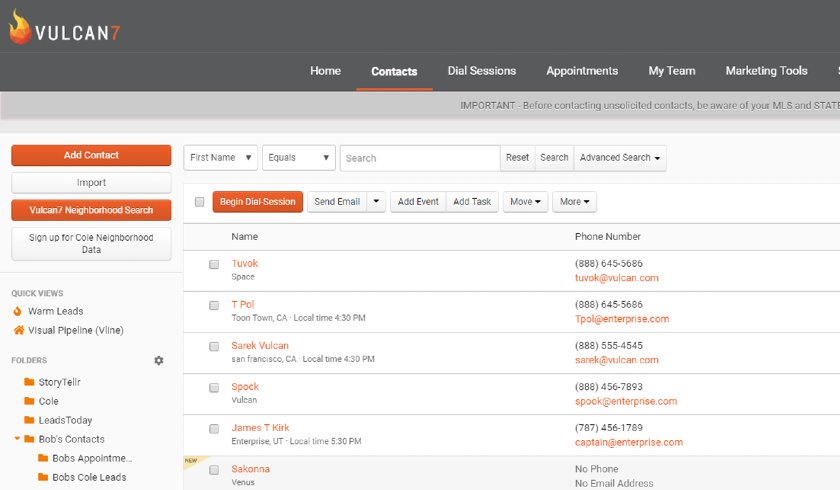The height and width of the screenshot is (490, 840).
Task: Click the Bob's Contacts folder icon
Action: click(x=29, y=439)
